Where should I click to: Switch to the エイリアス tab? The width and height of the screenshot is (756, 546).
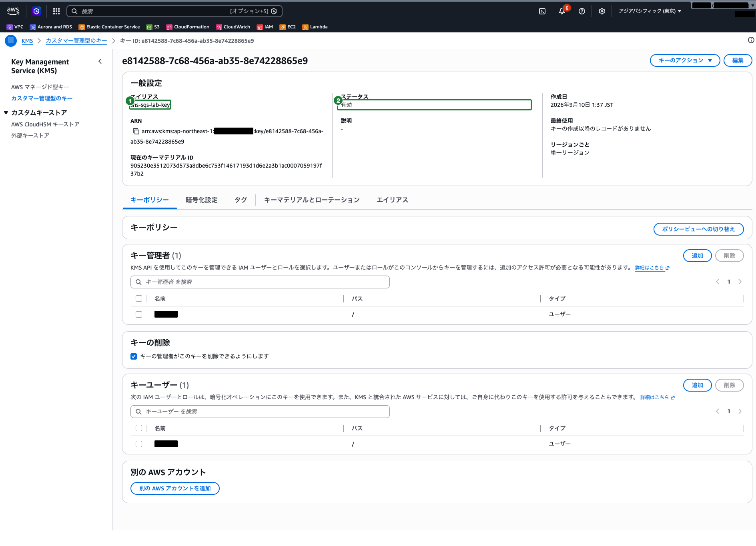point(392,200)
